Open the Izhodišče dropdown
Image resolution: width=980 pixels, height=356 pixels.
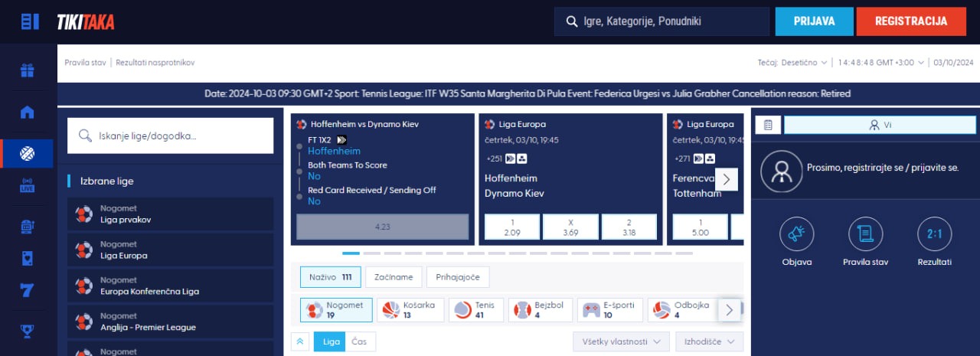point(709,341)
